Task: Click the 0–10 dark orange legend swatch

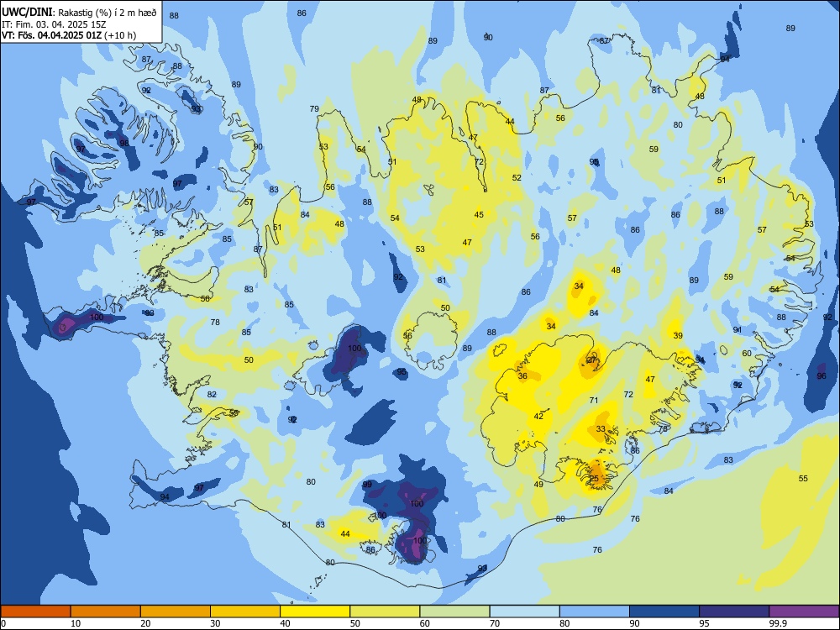Action: pos(35,612)
